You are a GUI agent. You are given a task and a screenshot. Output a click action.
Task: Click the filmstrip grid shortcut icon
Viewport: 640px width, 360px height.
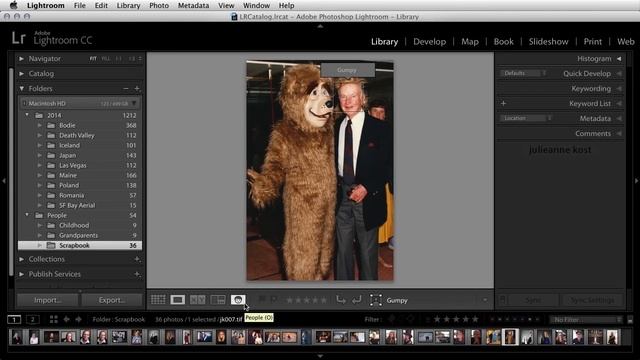53,319
